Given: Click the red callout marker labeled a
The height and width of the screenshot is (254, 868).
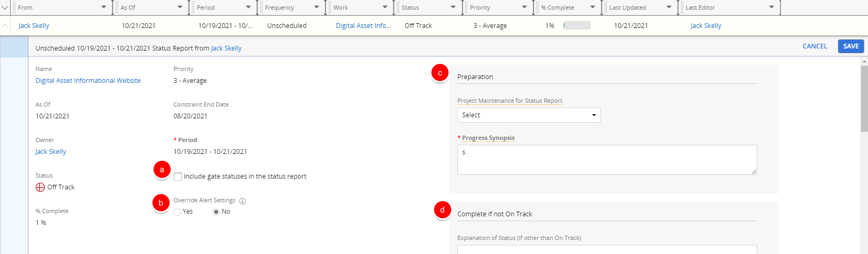Looking at the screenshot, I should pos(162,170).
